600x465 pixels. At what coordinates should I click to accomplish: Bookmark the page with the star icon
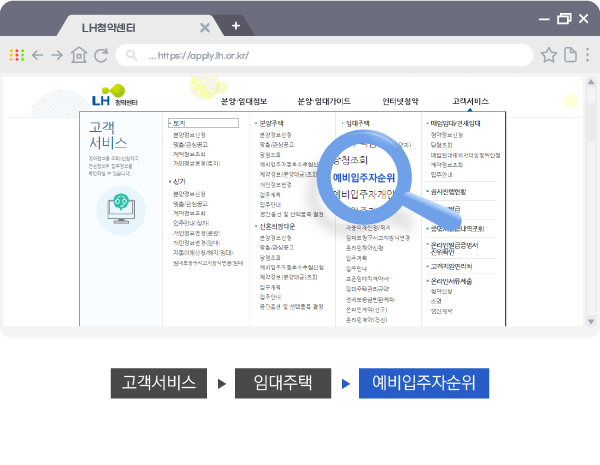548,55
